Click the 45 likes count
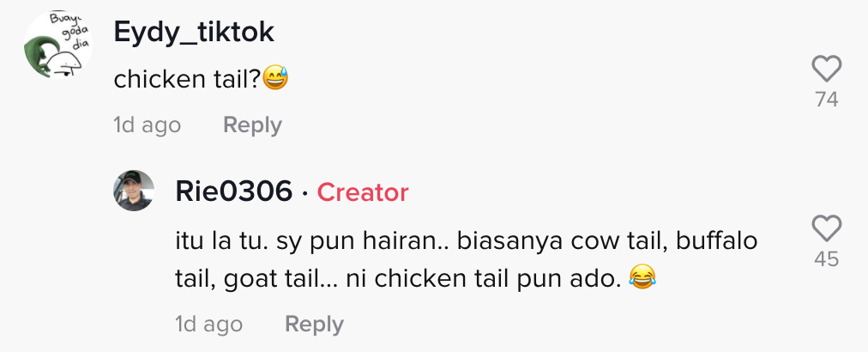The height and width of the screenshot is (352, 868). 826,258
